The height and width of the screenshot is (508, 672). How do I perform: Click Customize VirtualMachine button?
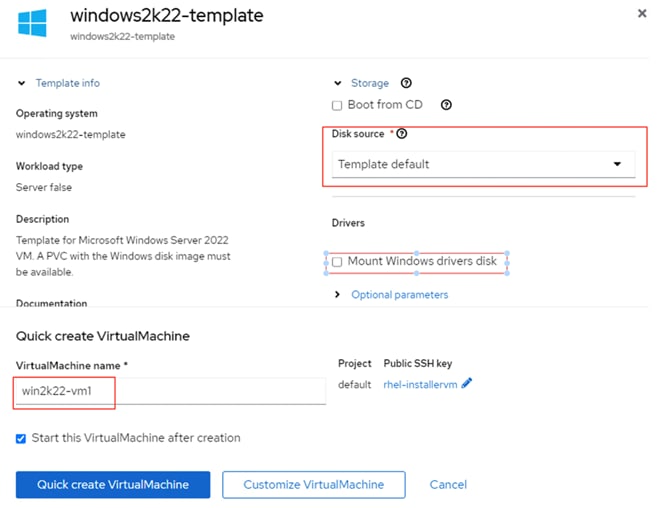click(313, 485)
